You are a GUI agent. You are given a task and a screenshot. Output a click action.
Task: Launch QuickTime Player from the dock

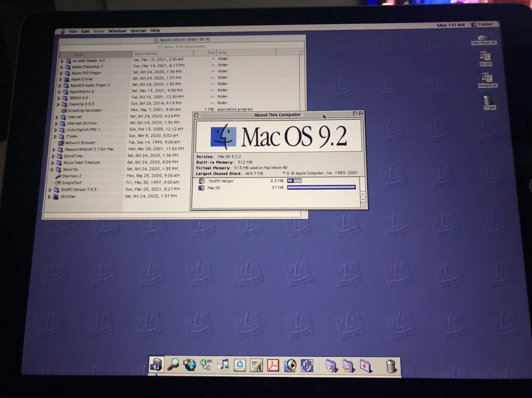coord(240,365)
